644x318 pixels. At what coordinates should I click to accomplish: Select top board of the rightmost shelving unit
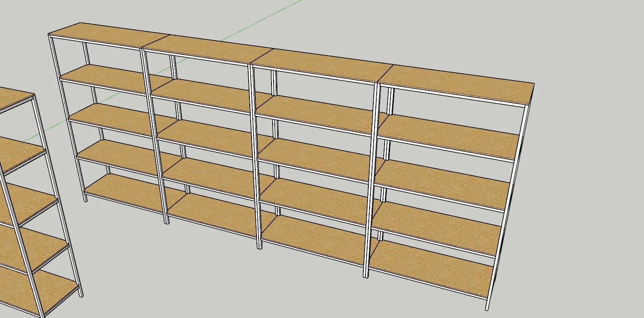click(x=455, y=84)
